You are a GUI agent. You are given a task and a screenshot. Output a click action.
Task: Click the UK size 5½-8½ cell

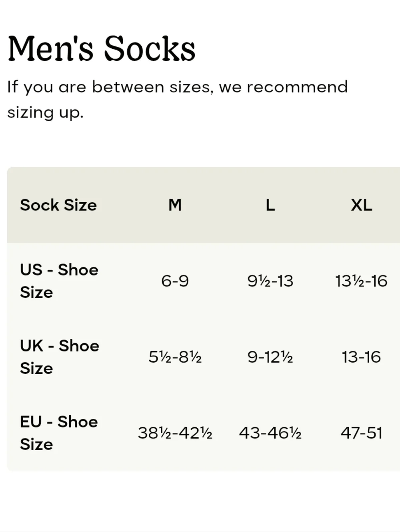[x=175, y=357]
